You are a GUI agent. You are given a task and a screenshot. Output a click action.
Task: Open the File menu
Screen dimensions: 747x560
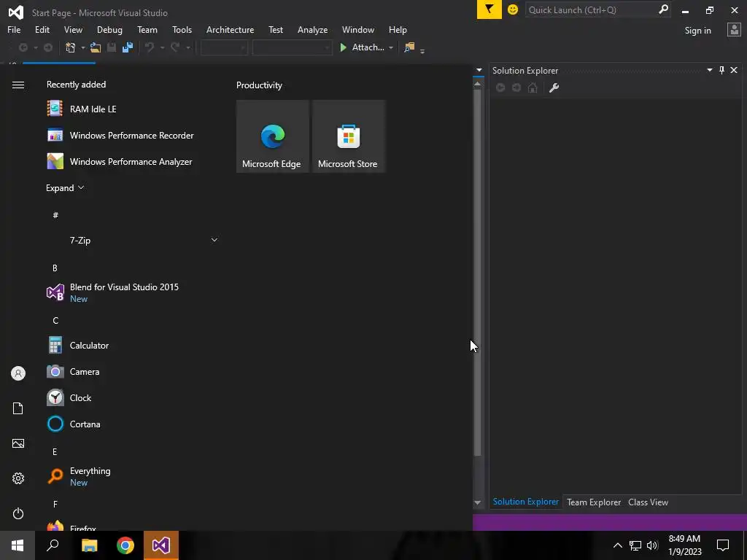point(14,29)
